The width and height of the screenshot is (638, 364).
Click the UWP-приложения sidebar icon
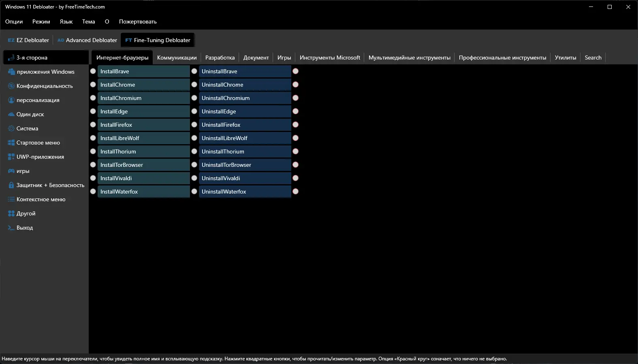(x=11, y=157)
